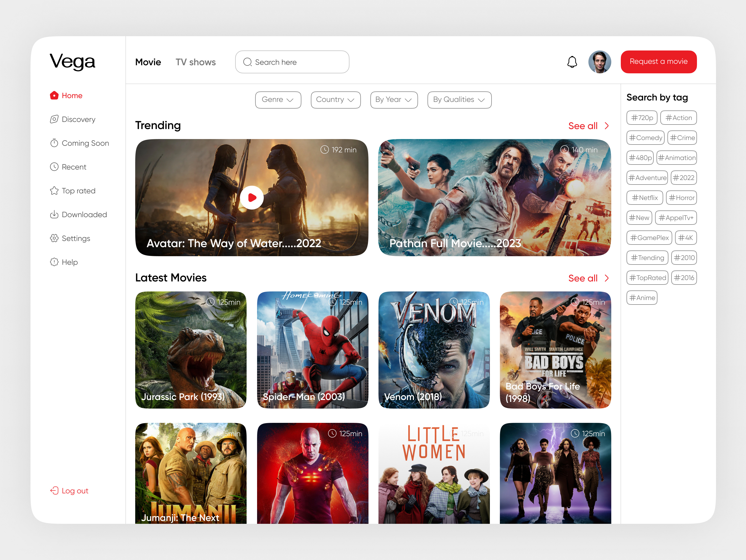Image resolution: width=746 pixels, height=560 pixels.
Task: Open the four-women purple poster
Action: pos(555,473)
